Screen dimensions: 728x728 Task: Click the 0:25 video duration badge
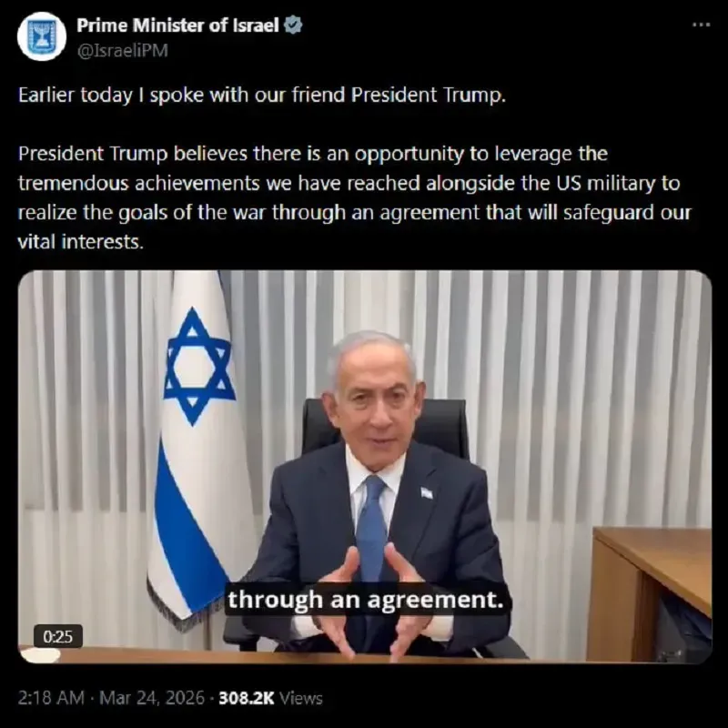[x=58, y=636]
